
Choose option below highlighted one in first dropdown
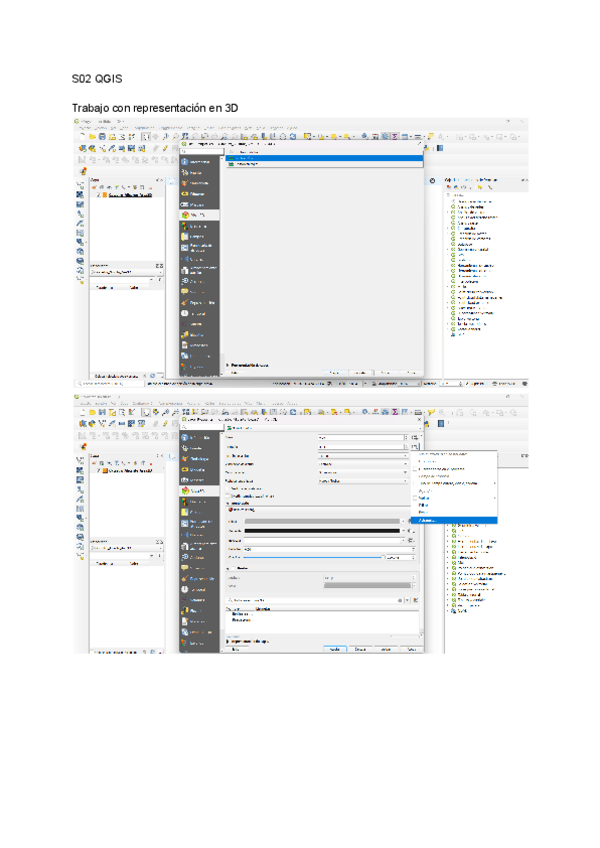click(x=324, y=163)
